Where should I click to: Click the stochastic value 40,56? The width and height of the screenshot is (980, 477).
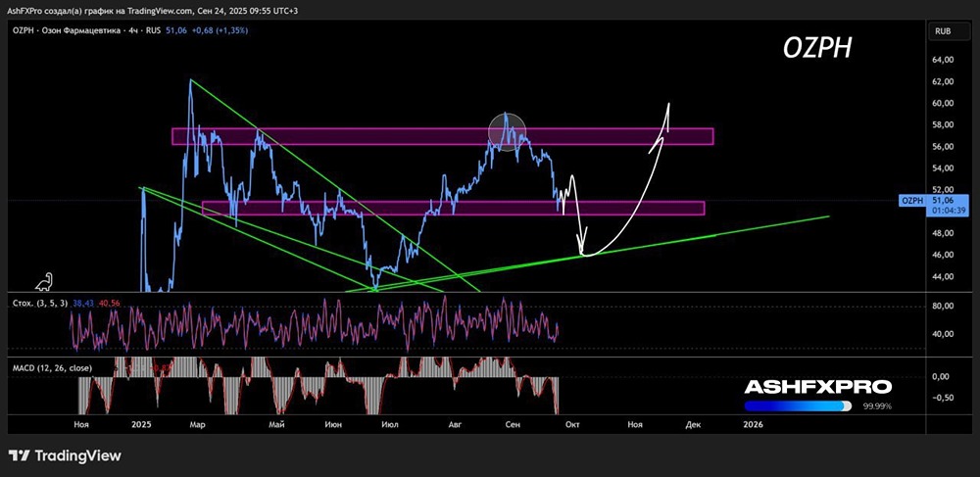click(110, 303)
